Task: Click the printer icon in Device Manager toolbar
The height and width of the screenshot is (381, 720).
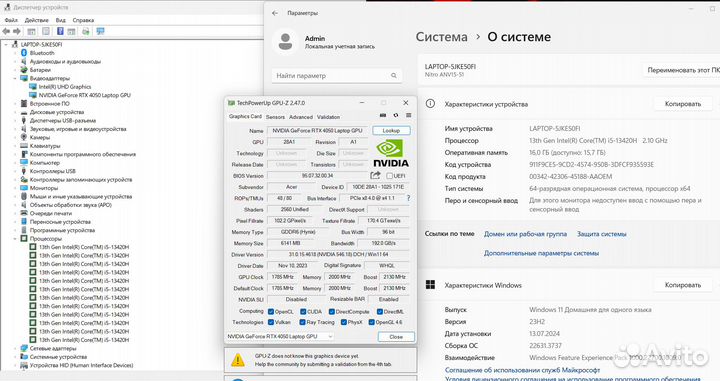Action: click(86, 31)
